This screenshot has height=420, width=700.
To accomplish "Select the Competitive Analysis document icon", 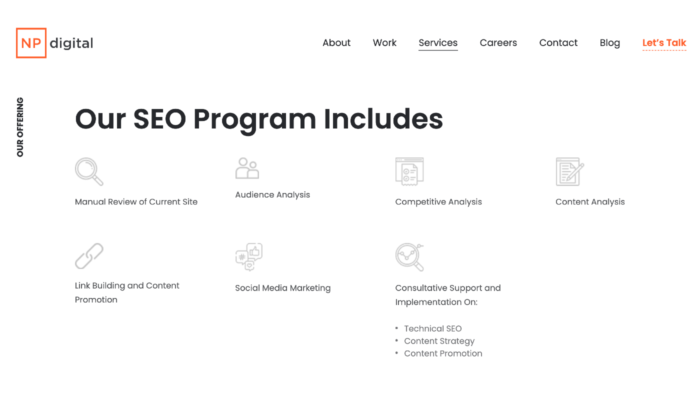I will (x=409, y=171).
